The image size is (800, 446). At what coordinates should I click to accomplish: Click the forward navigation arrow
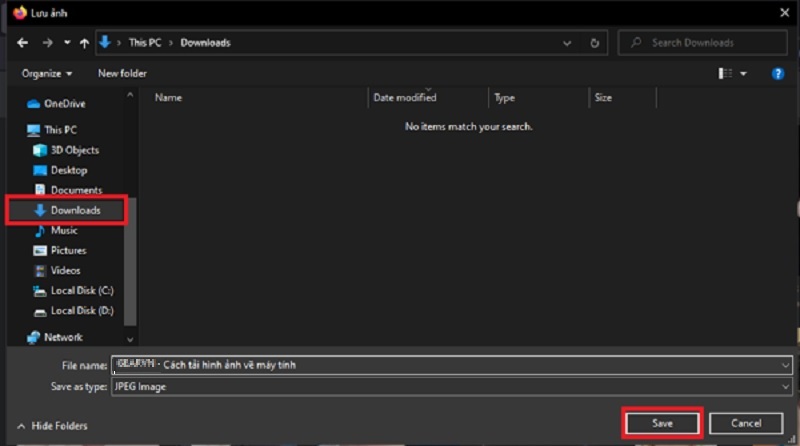click(x=47, y=43)
